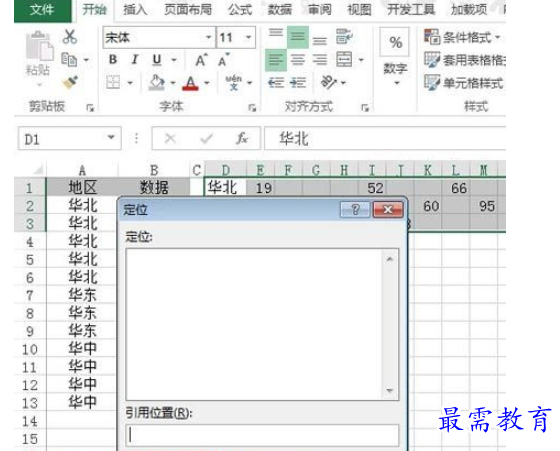
Task: Toggle Bold formatting
Action: coord(112,60)
